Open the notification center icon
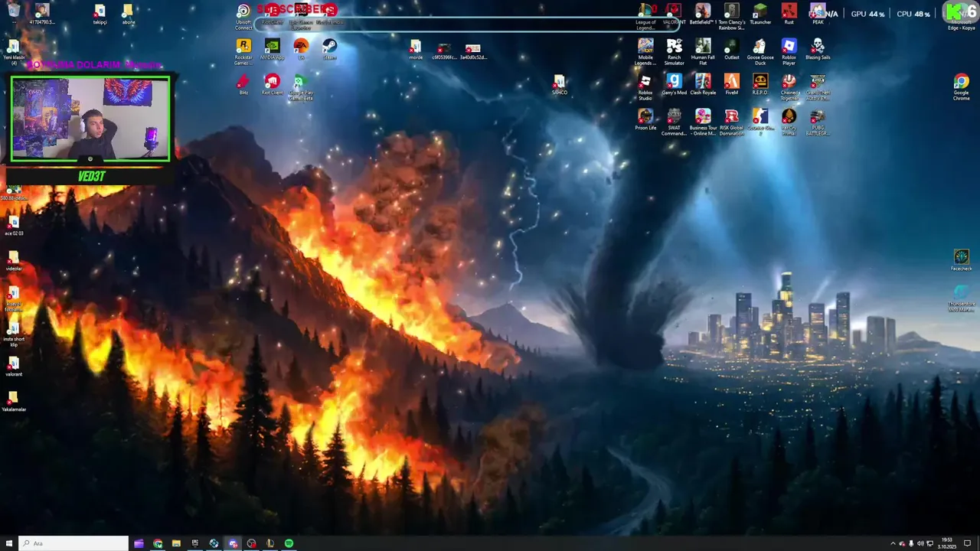Screen dimensions: 980x551 point(967,543)
